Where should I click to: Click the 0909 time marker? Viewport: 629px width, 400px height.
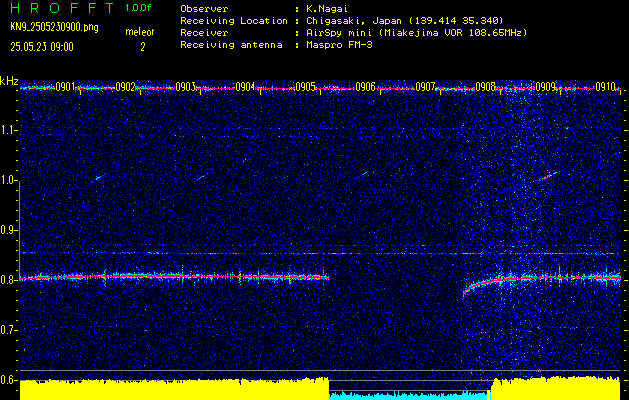tap(546, 87)
